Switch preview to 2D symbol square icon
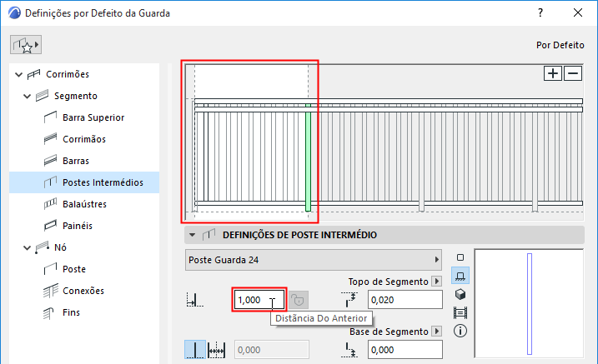 click(460, 257)
